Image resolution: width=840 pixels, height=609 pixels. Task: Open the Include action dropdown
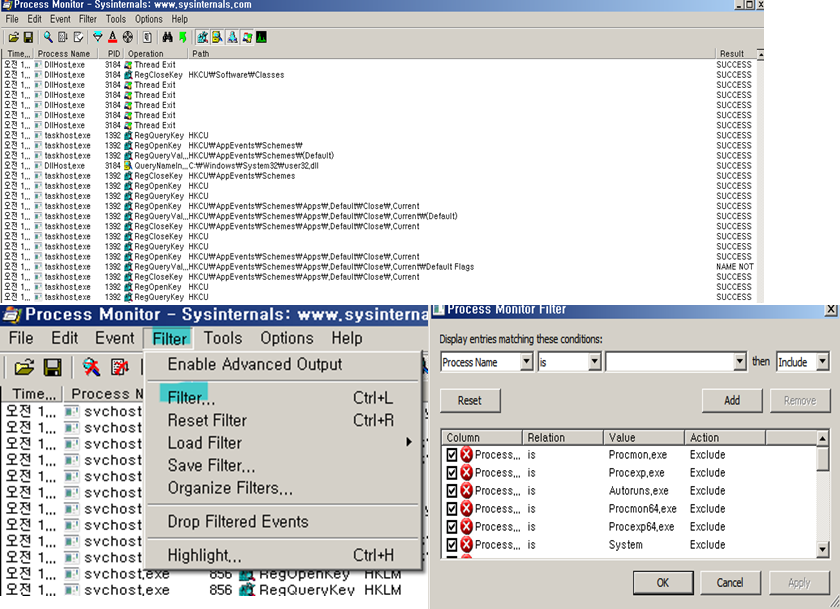822,362
